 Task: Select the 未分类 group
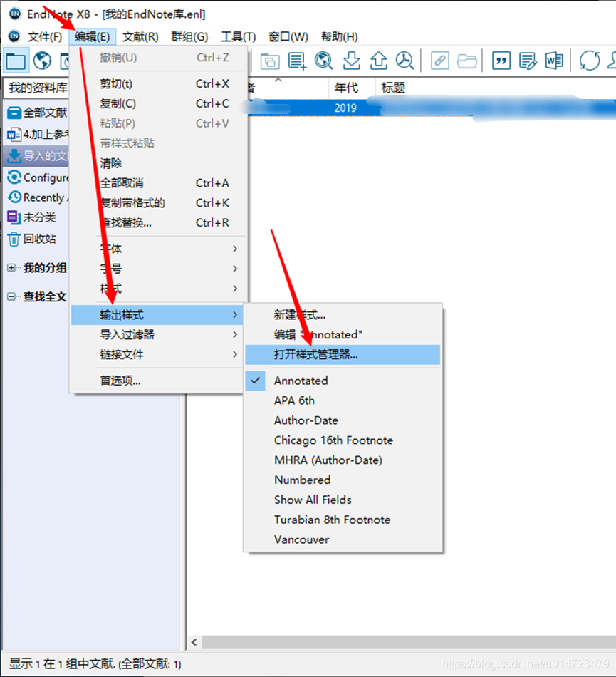[x=31, y=217]
